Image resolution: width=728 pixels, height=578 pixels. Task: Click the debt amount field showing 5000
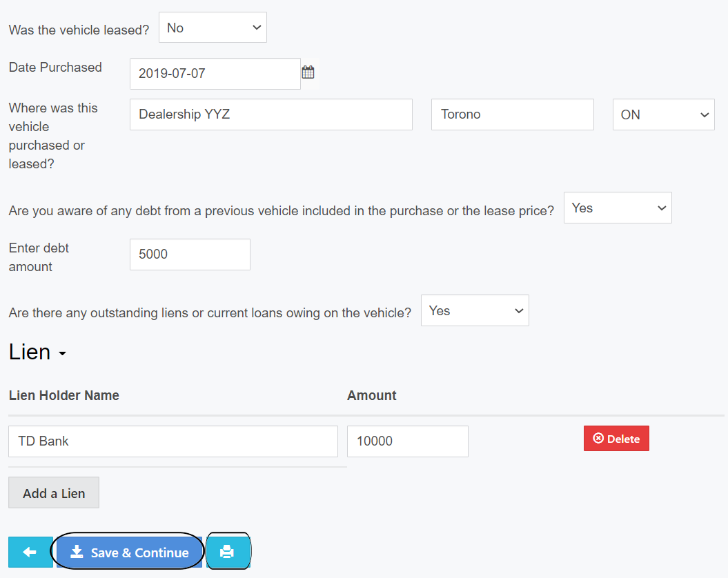190,255
